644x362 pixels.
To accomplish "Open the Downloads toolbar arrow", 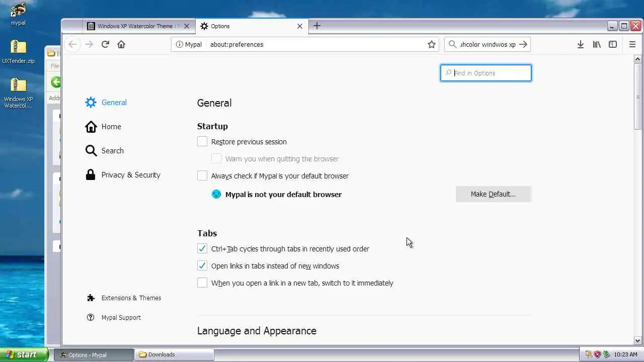I will [581, 44].
